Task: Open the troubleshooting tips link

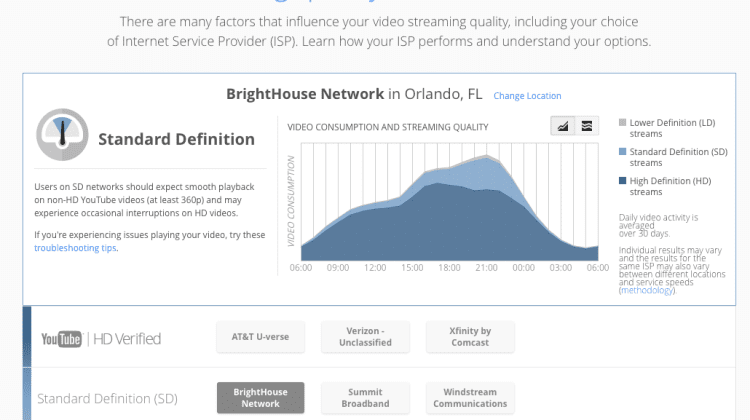Action: tap(75, 248)
